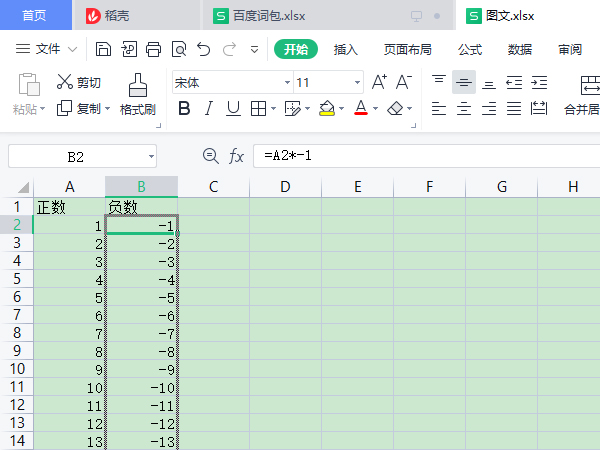Open the 文件 menu
This screenshot has height=450, width=600.
coord(47,49)
